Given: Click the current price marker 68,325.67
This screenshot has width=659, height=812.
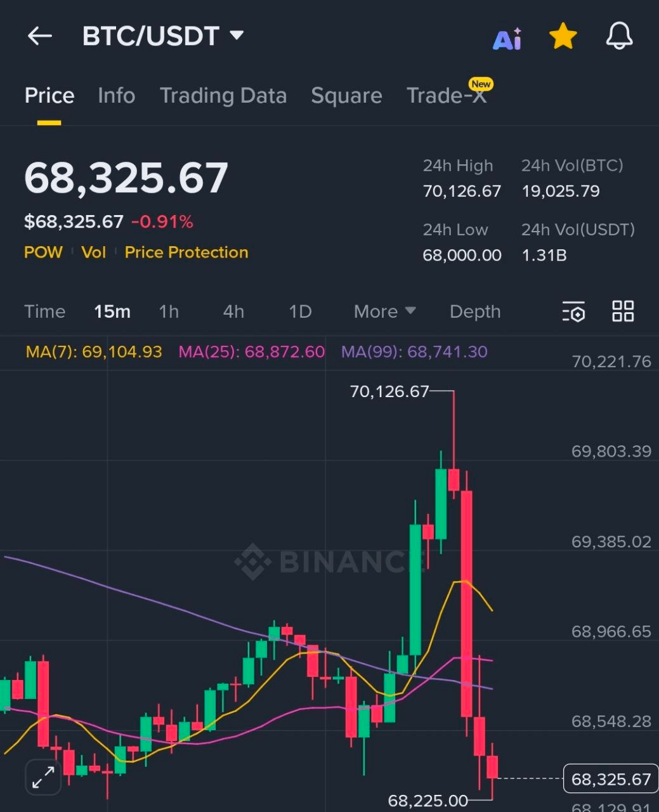Looking at the screenshot, I should 611,779.
